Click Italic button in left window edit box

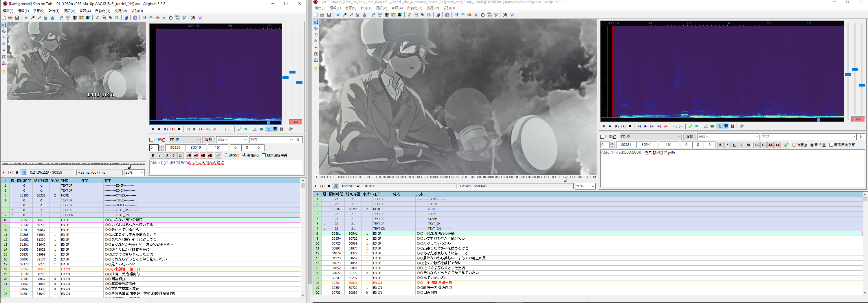click(160, 155)
